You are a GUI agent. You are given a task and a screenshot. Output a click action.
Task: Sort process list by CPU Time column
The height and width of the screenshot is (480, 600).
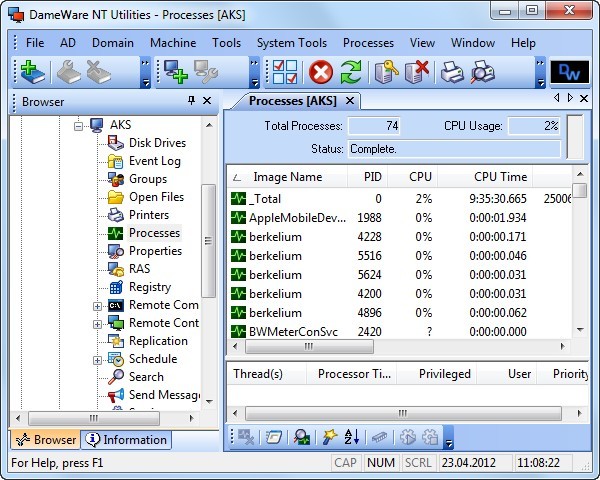[x=500, y=177]
